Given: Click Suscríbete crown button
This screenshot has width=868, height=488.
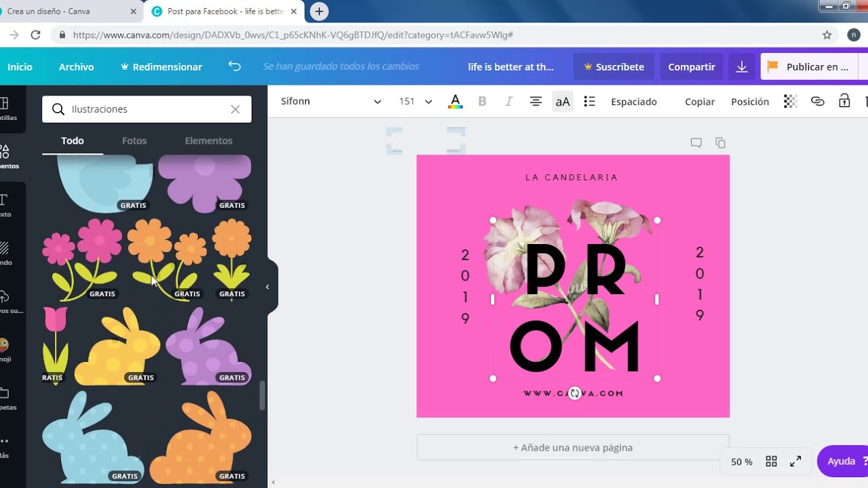Looking at the screenshot, I should click(x=614, y=66).
